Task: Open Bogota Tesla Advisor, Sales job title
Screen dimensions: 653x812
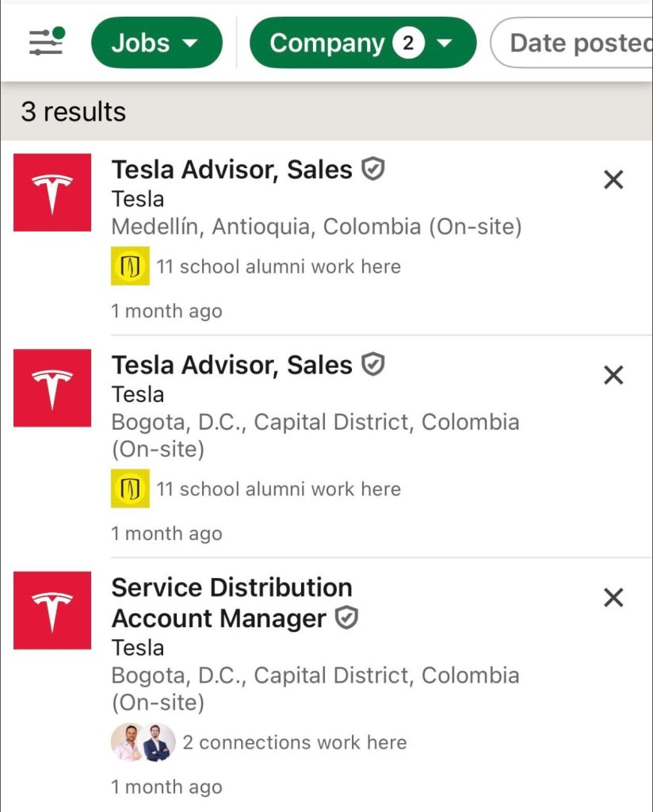Action: pos(231,365)
